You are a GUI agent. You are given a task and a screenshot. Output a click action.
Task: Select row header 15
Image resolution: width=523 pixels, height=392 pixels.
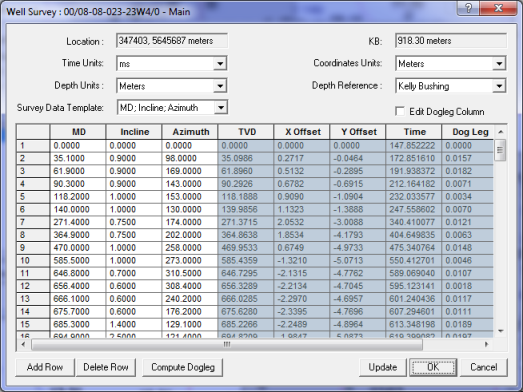point(33,324)
